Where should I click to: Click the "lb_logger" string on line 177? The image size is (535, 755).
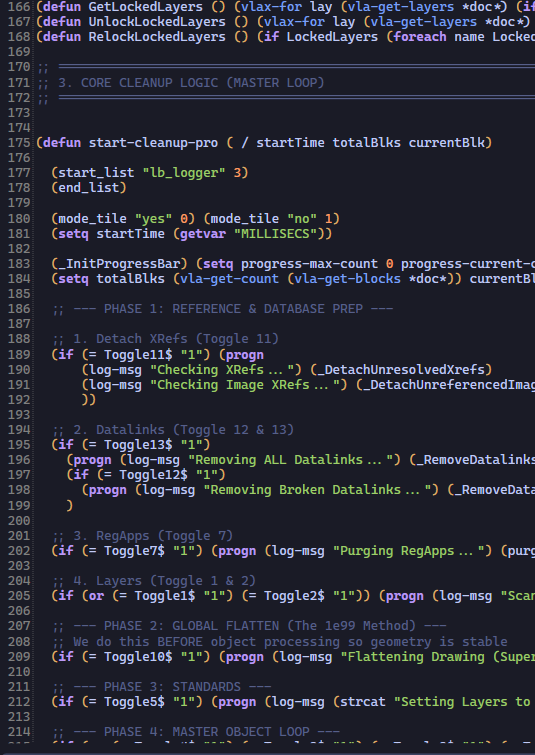tap(184, 173)
